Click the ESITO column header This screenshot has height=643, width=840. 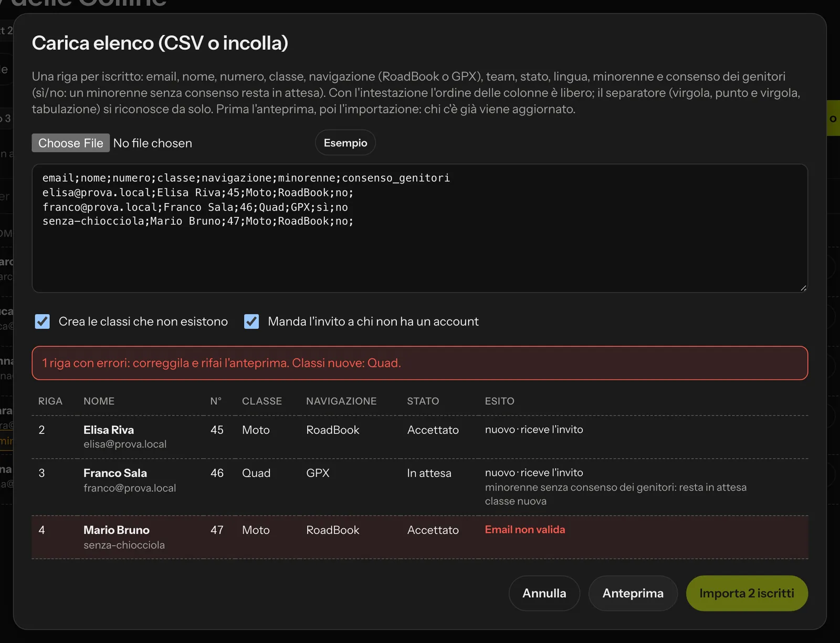click(x=499, y=401)
